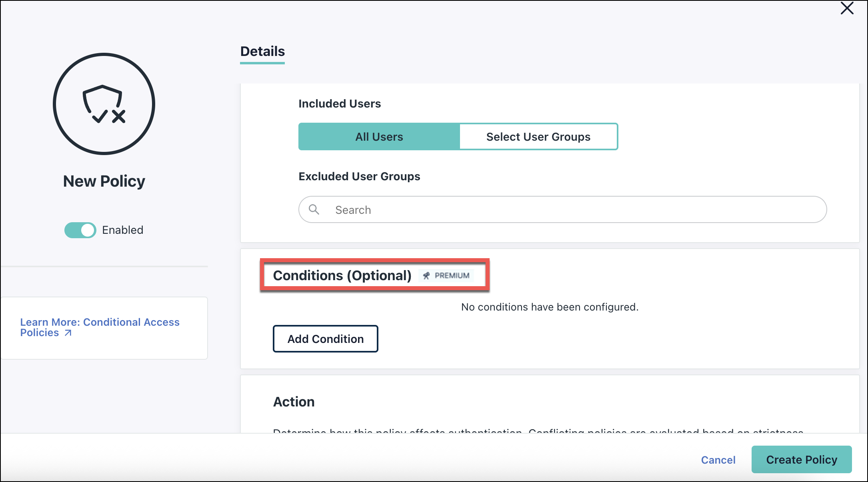Image resolution: width=868 pixels, height=482 pixels.
Task: Click the no conditions configured message
Action: coord(550,307)
